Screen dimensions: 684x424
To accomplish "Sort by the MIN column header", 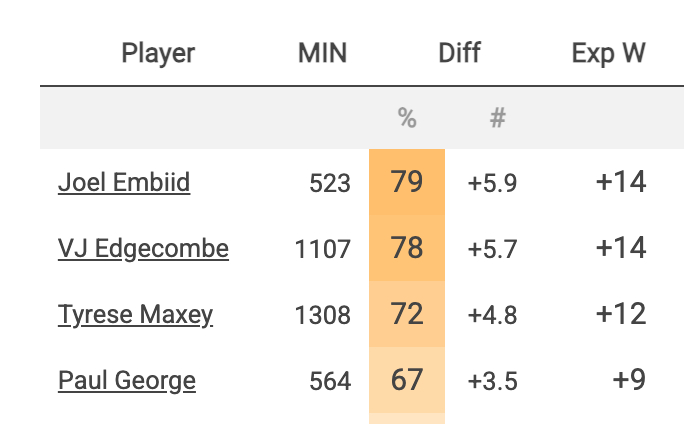I will pos(322,53).
